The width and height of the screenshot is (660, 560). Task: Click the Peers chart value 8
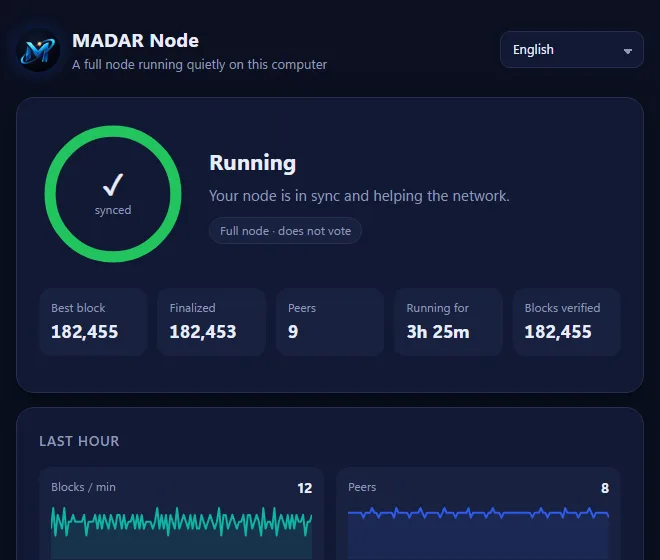pos(605,488)
